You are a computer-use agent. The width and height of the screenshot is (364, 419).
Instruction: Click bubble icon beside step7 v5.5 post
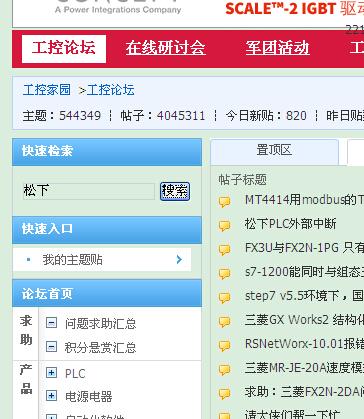pos(225,297)
